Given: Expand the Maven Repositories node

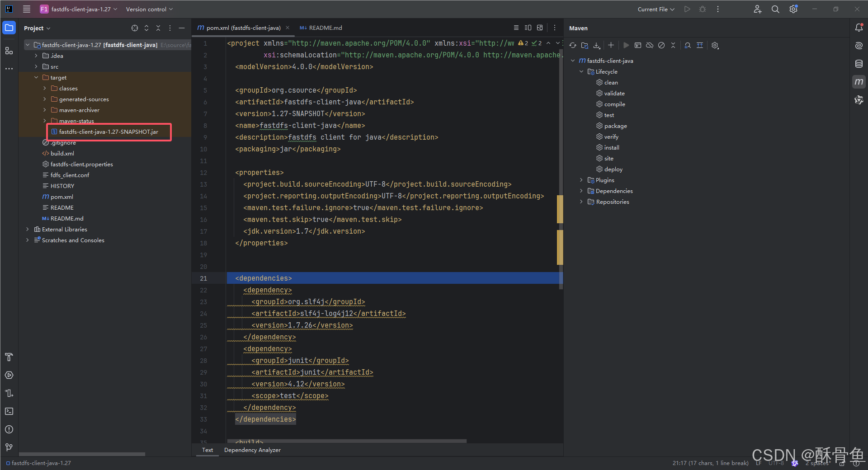Looking at the screenshot, I should click(581, 202).
